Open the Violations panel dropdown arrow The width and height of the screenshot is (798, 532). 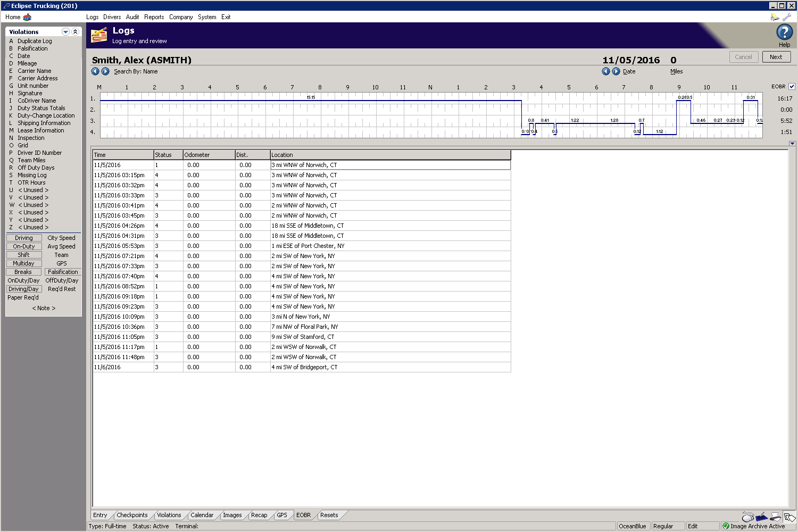65,31
